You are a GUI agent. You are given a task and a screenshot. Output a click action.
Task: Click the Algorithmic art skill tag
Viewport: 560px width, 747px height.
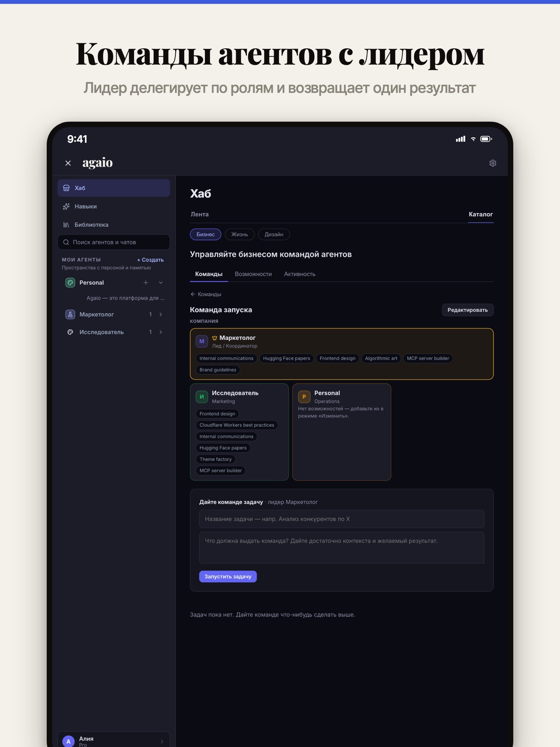(x=381, y=358)
